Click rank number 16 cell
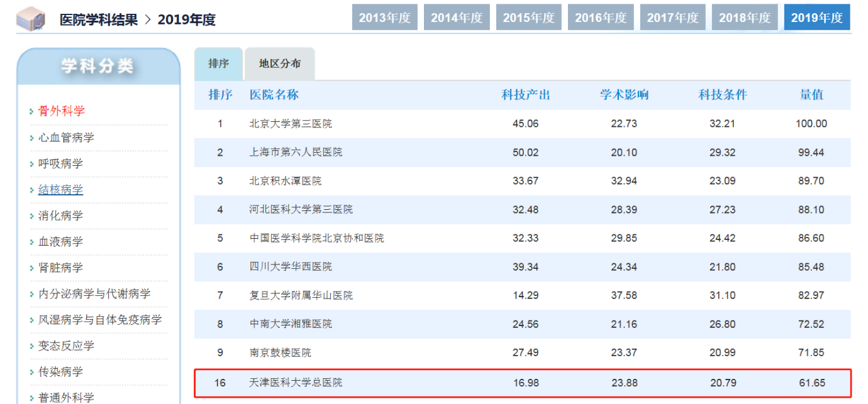 (x=220, y=383)
